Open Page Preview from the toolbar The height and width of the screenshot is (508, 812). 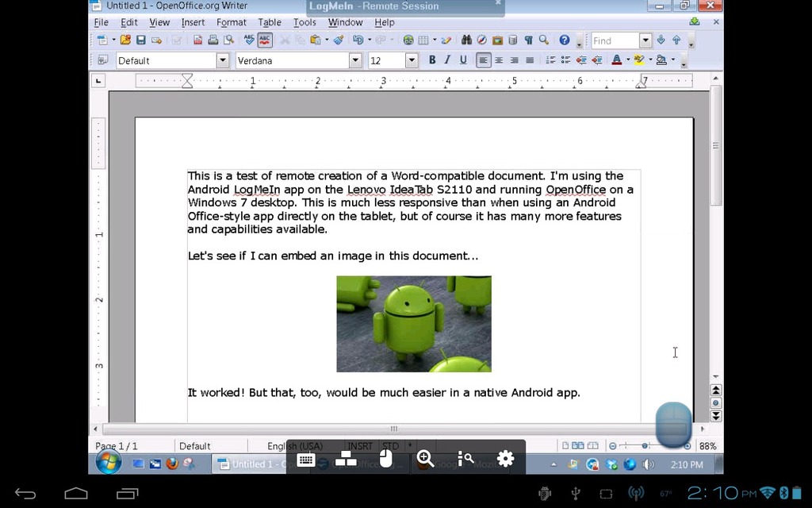pos(228,40)
